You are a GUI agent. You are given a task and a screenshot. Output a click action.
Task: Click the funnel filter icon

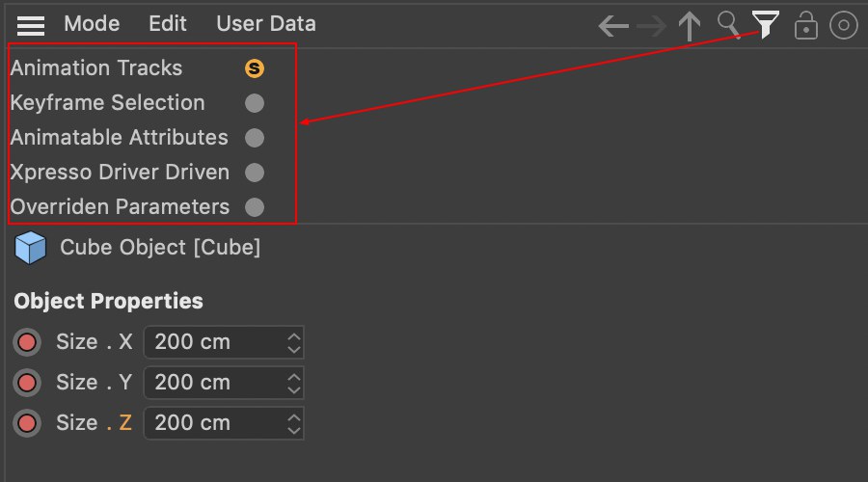pos(766,24)
